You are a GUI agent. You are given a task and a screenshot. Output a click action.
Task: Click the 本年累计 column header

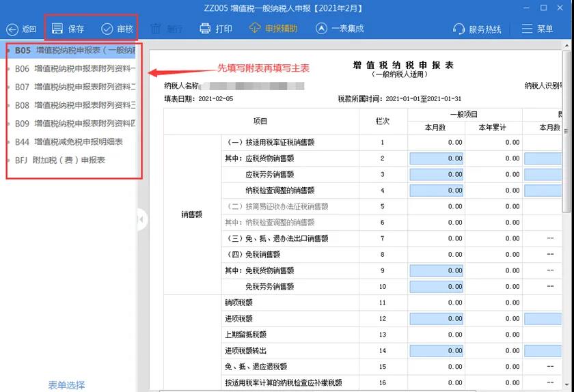pyautogui.click(x=493, y=128)
